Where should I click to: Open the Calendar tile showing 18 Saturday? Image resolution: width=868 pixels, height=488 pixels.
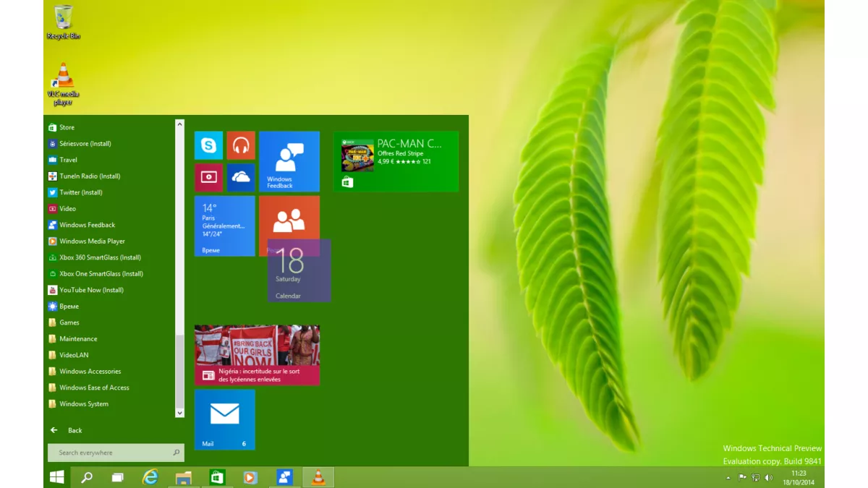pyautogui.click(x=299, y=270)
